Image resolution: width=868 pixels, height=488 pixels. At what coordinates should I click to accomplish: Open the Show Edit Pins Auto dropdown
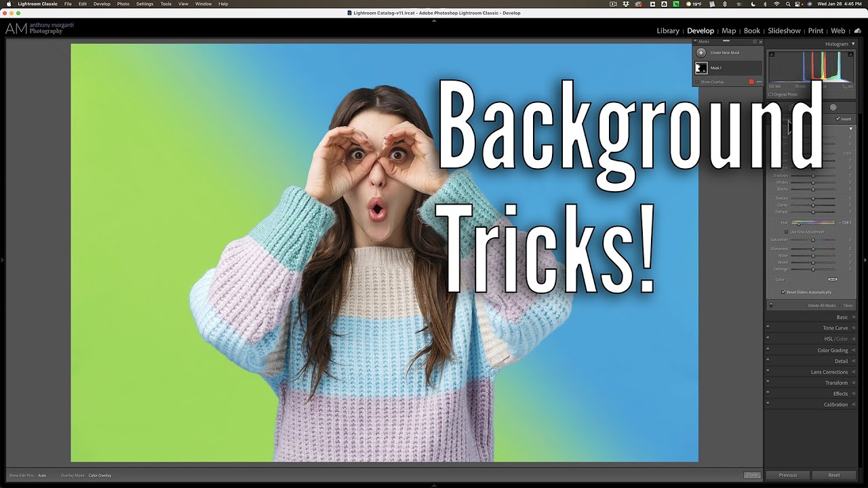click(43, 475)
